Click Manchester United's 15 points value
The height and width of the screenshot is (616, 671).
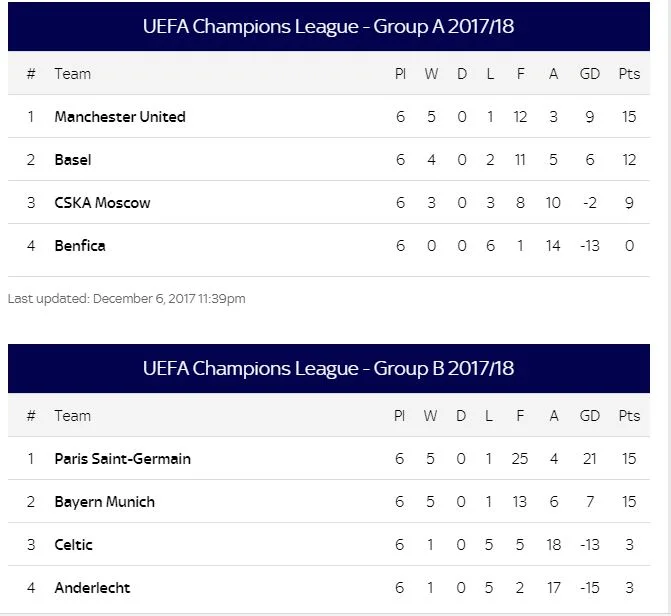[629, 117]
